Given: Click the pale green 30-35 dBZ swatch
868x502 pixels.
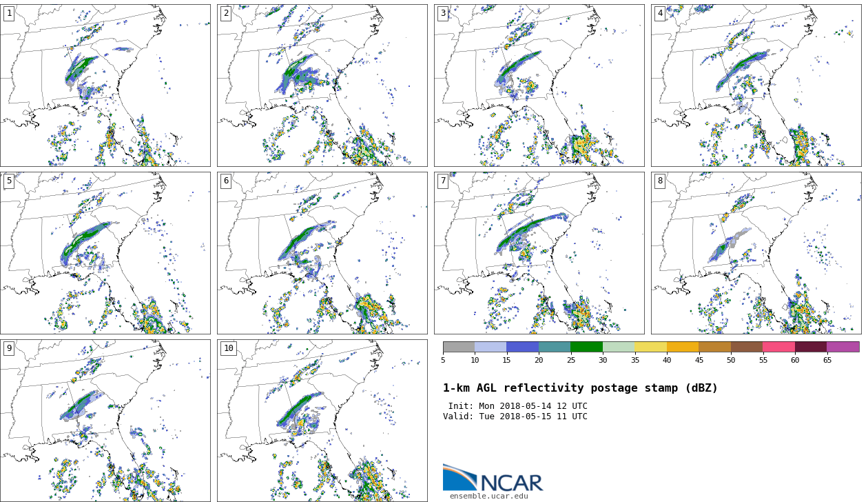Looking at the screenshot, I should point(619,347).
